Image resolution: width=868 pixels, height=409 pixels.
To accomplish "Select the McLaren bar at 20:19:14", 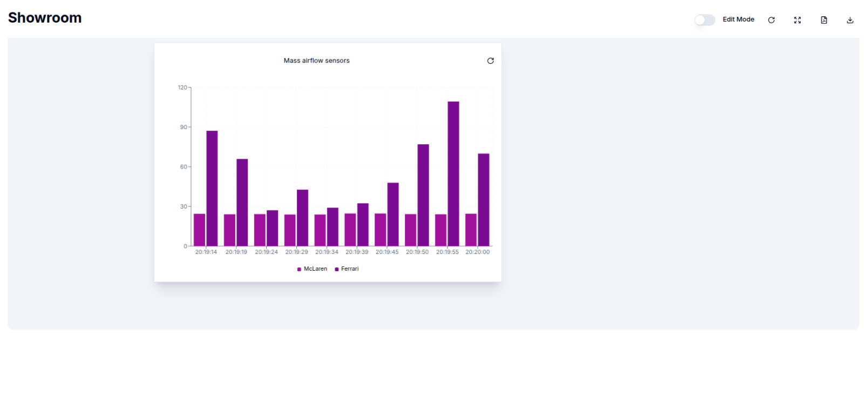I will (x=200, y=230).
